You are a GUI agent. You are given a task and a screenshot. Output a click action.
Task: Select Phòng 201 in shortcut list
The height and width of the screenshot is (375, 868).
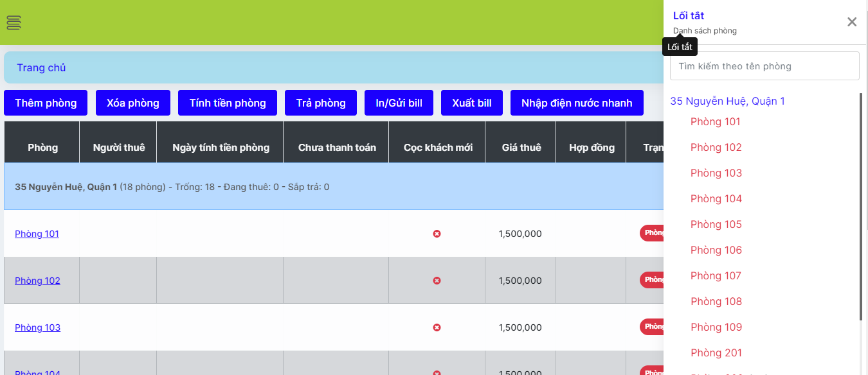point(716,353)
